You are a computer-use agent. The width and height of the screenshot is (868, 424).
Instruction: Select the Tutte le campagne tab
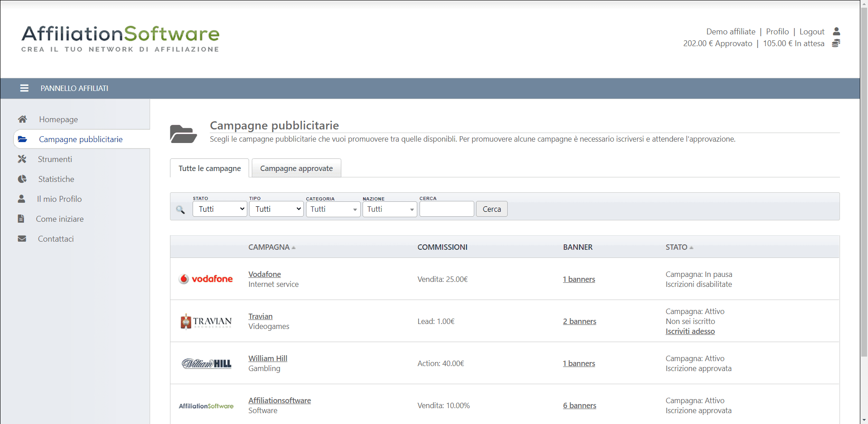pos(209,168)
